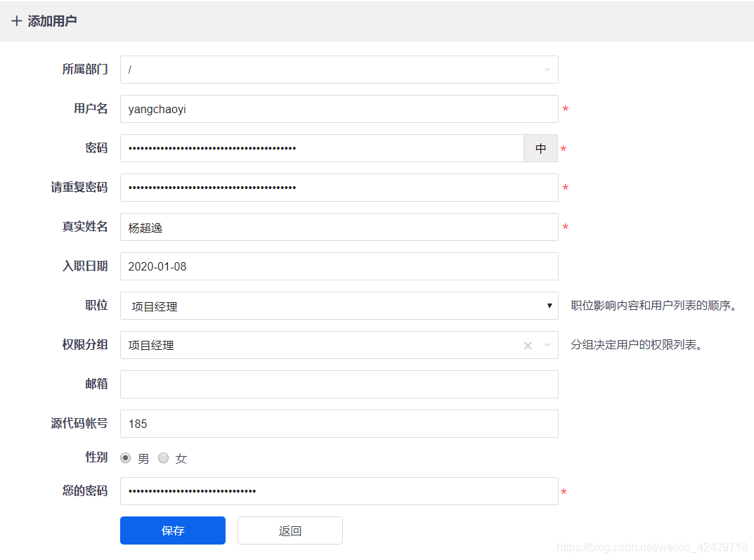754x560 pixels.
Task: Click the 您的密码 verification password field
Action: click(x=339, y=491)
